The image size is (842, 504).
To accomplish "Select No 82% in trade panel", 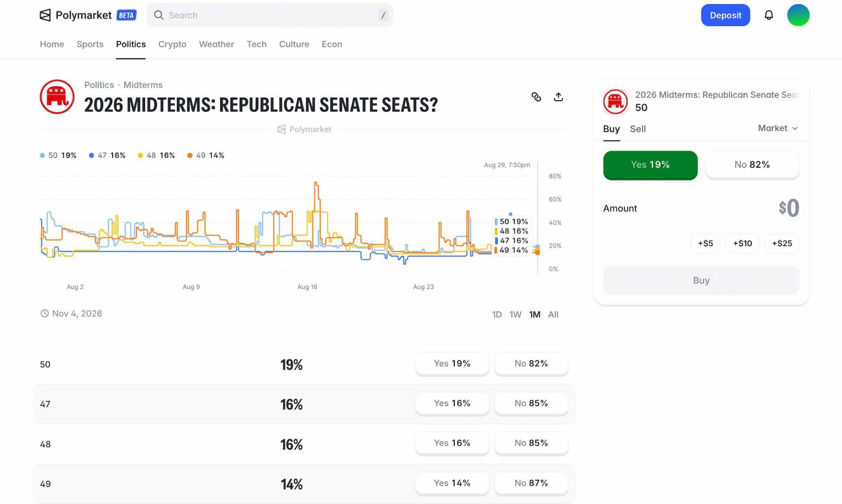I will coord(752,165).
